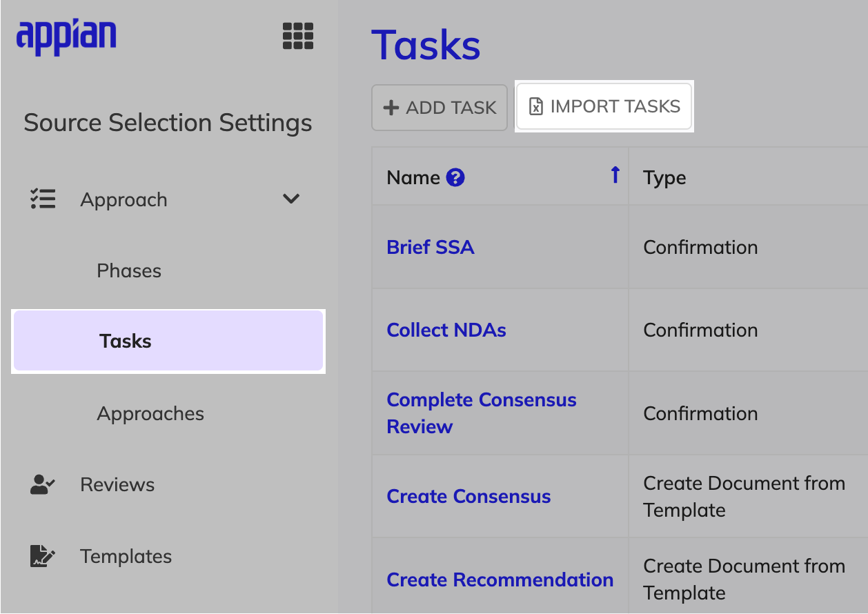Open the Create Recommendation task
The image size is (868, 614).
[x=500, y=580]
